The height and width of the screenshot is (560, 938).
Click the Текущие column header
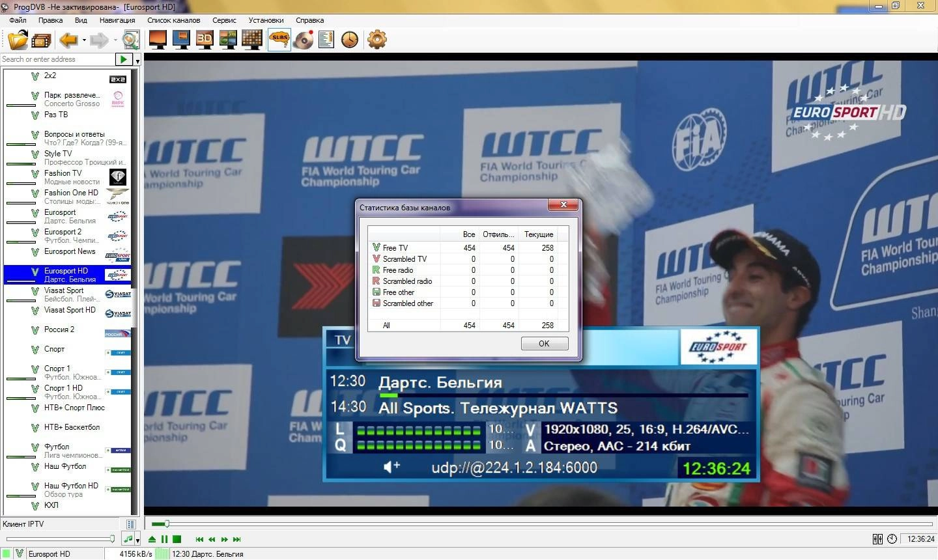[x=539, y=234]
